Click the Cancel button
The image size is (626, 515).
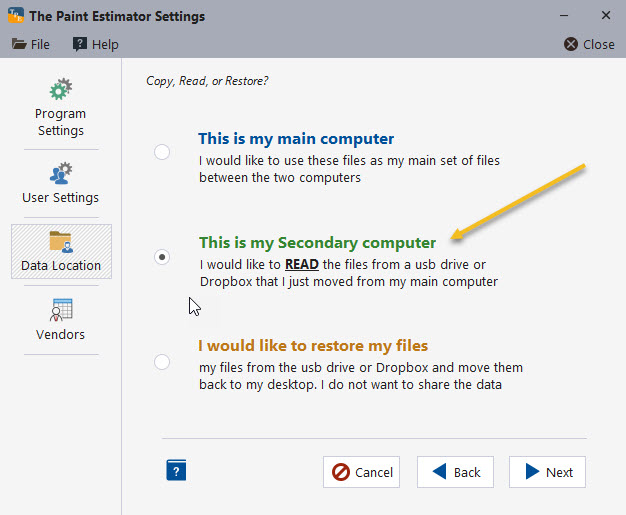click(x=361, y=472)
